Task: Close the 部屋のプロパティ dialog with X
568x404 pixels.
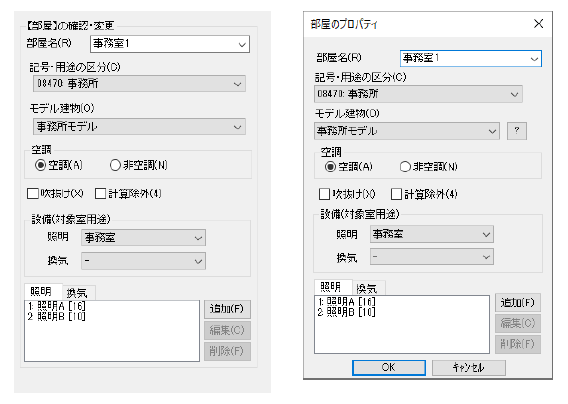Action: point(538,24)
